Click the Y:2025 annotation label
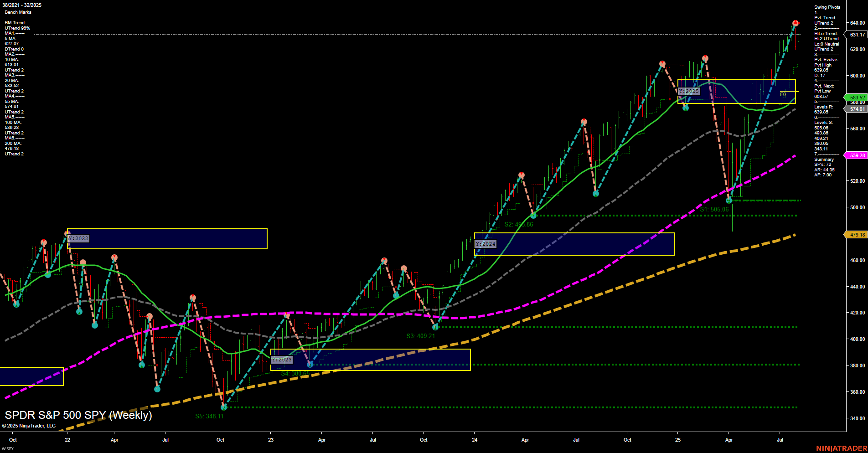The image size is (868, 453). (x=688, y=91)
